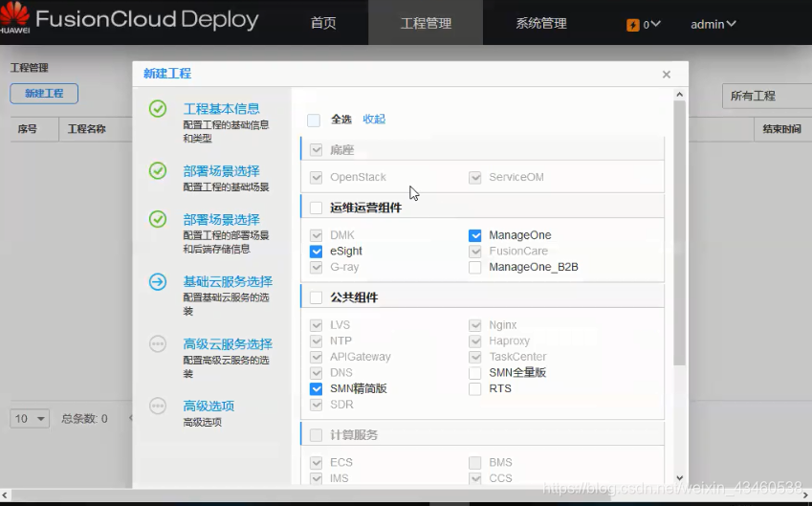Click the 序号 column header
This screenshot has width=812, height=506.
pyautogui.click(x=27, y=129)
